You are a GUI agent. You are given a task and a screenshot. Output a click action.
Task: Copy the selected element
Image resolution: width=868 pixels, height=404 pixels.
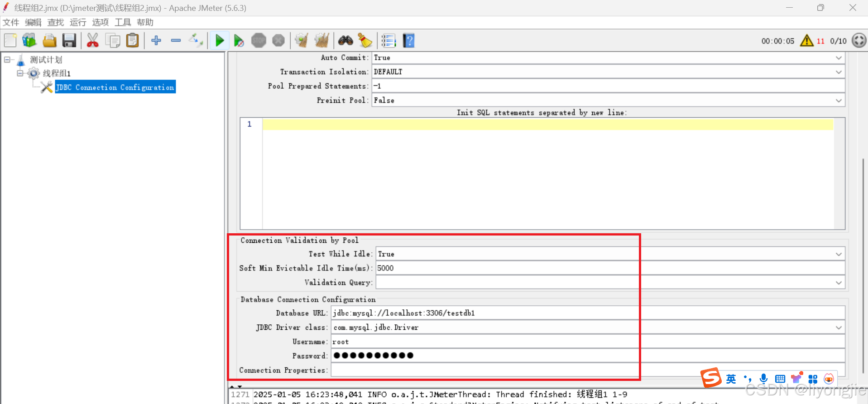click(113, 41)
